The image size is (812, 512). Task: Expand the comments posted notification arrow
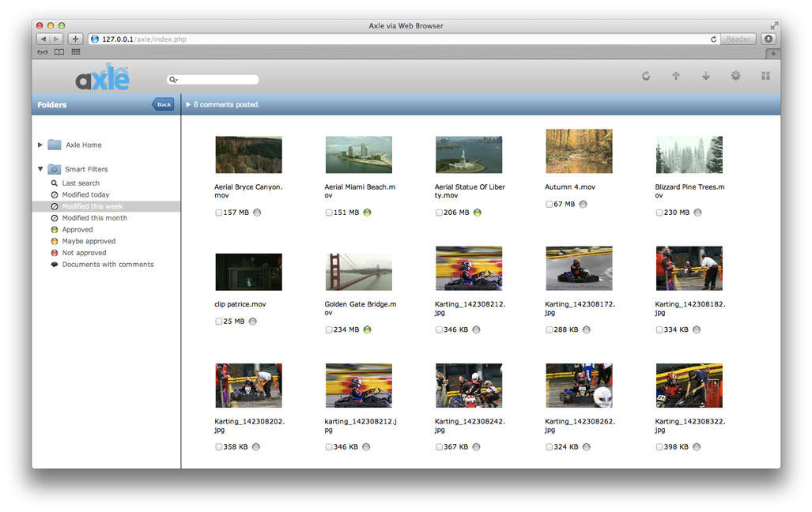(188, 104)
